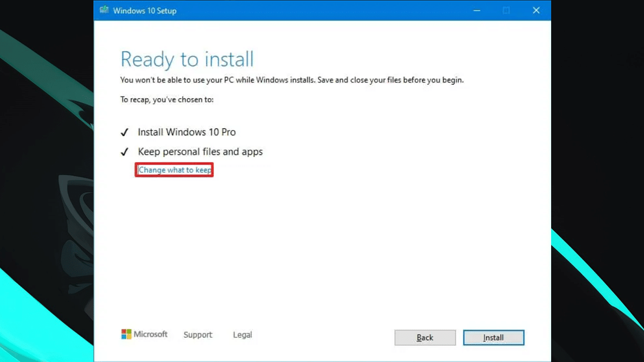
Task: Click the grayed-out maximize button
Action: pyautogui.click(x=506, y=11)
